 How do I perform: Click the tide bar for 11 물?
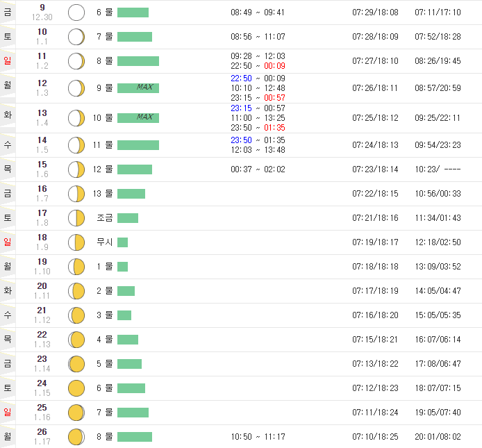click(x=138, y=145)
